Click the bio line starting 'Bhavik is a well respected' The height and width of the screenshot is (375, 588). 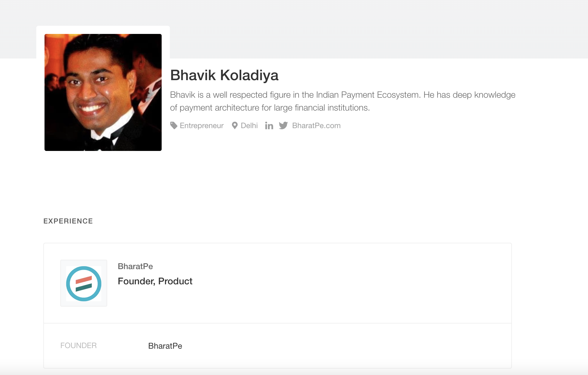[x=343, y=95]
